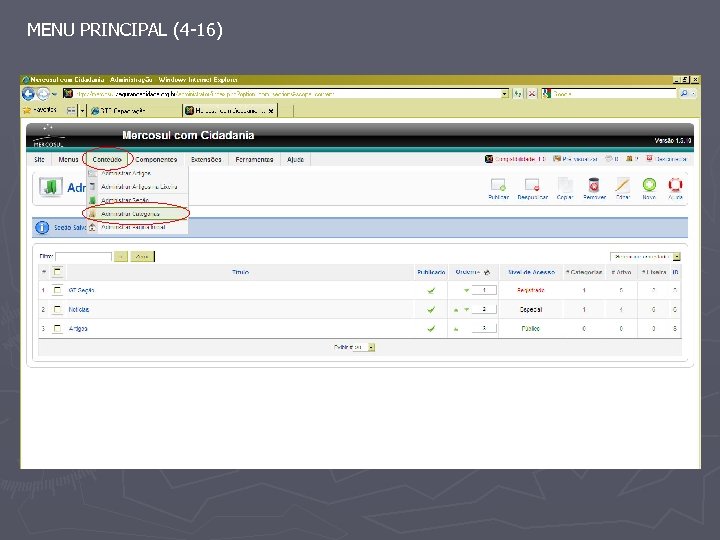This screenshot has width=720, height=540.
Task: Click the Registrado access level link
Action: click(530, 290)
